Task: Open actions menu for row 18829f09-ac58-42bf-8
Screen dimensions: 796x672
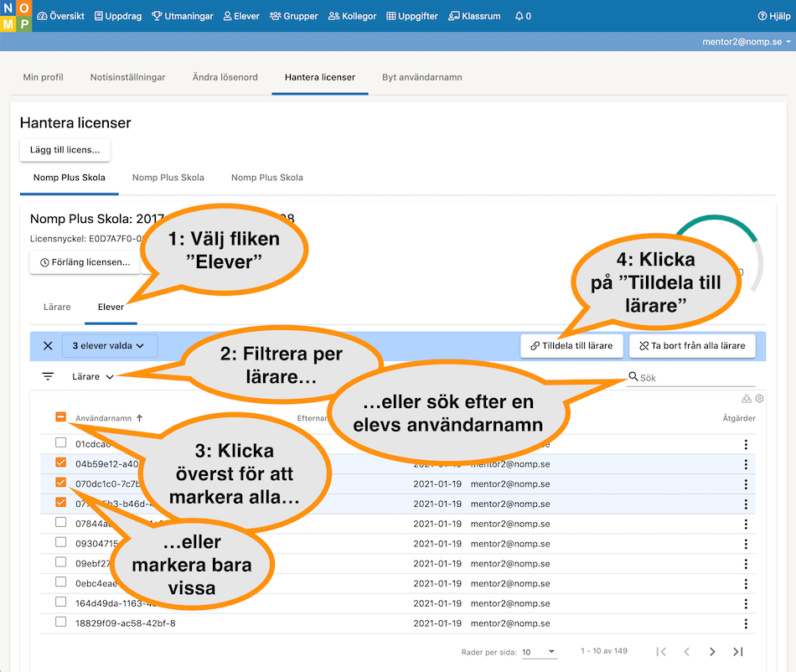Action: [746, 623]
